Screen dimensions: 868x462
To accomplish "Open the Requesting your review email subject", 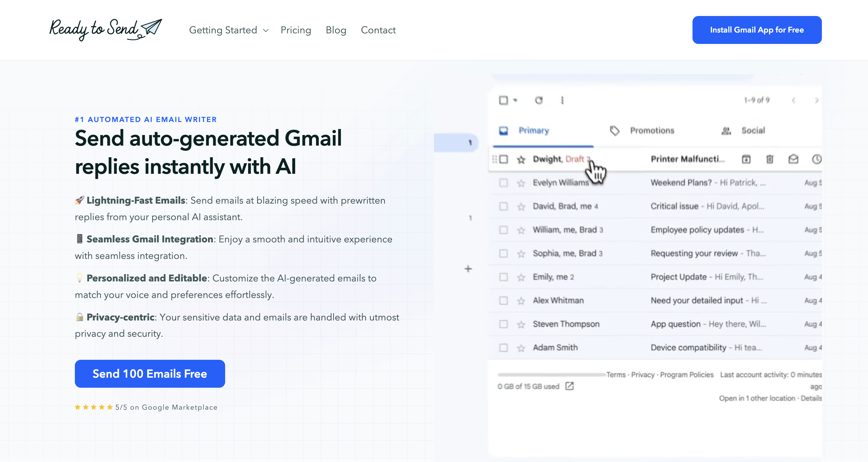I will click(694, 253).
